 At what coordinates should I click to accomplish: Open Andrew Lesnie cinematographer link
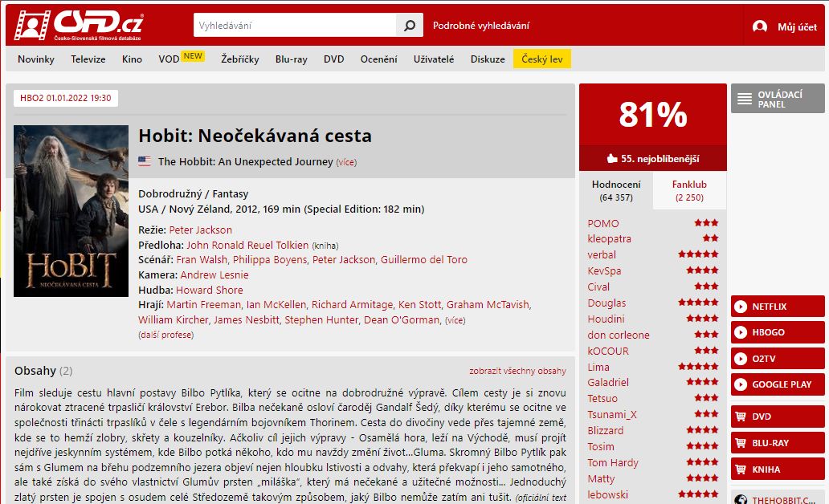coord(214,274)
